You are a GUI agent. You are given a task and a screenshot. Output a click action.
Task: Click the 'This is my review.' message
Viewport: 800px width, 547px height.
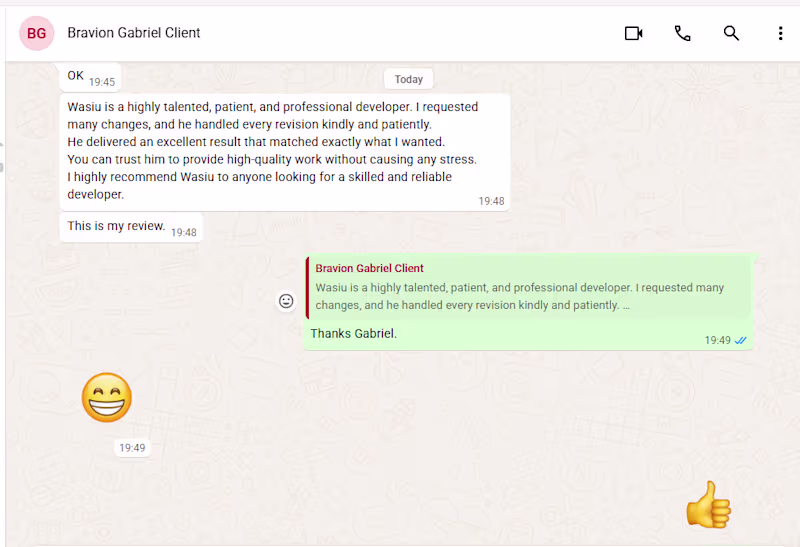(x=131, y=227)
